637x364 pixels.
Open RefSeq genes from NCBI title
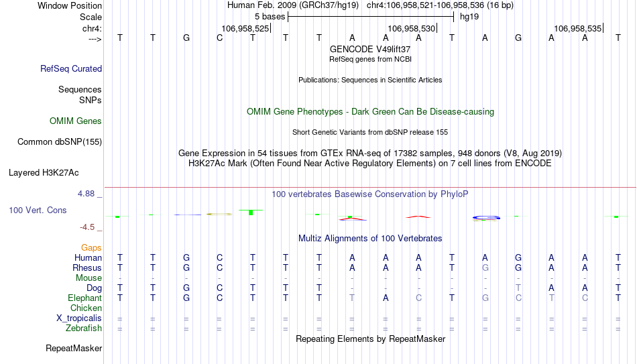tap(370, 59)
